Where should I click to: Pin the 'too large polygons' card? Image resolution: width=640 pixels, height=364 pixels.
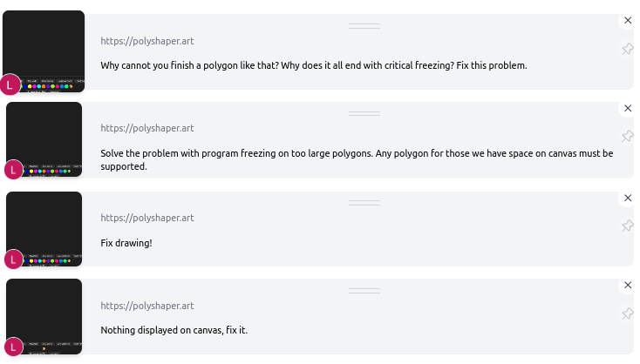coord(627,136)
